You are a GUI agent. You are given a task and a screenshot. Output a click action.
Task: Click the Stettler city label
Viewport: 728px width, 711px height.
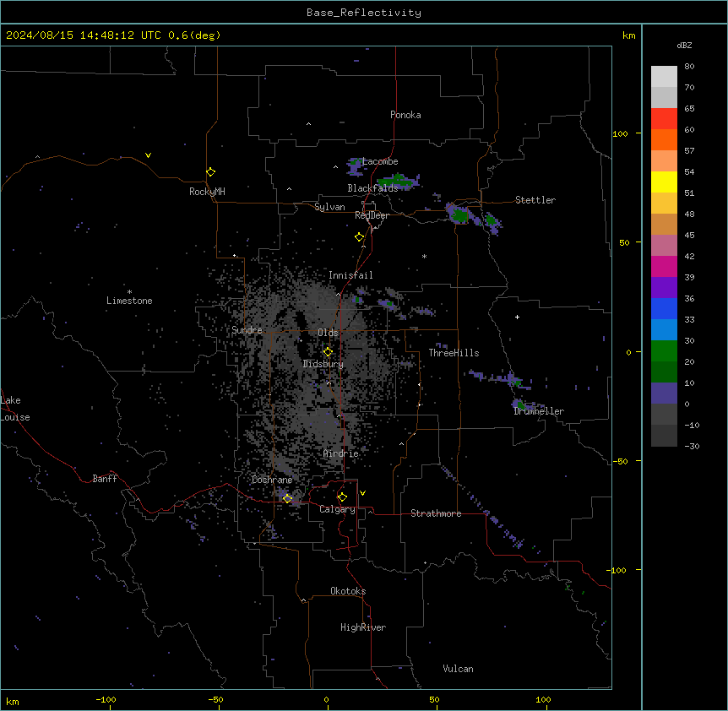(x=535, y=200)
